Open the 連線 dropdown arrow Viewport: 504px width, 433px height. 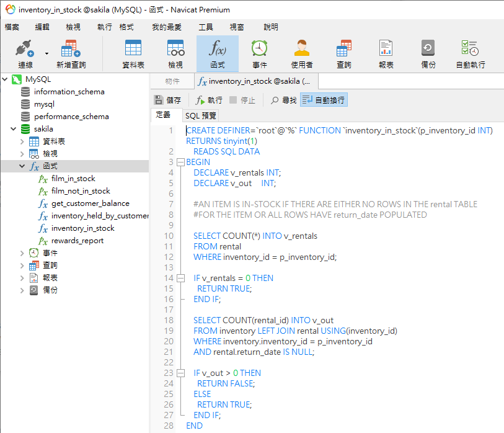pyautogui.click(x=46, y=53)
